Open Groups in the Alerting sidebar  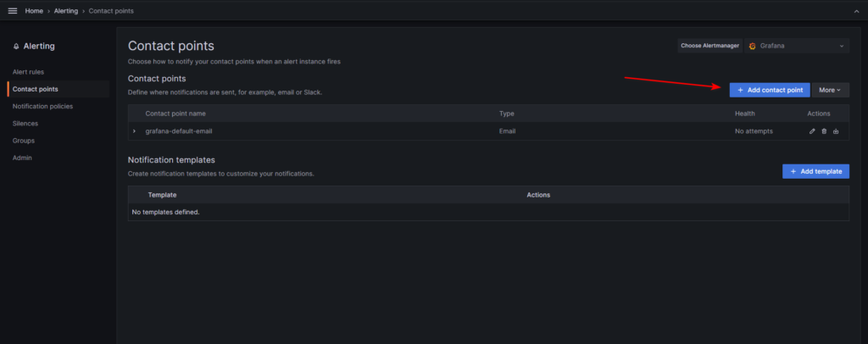(24, 141)
